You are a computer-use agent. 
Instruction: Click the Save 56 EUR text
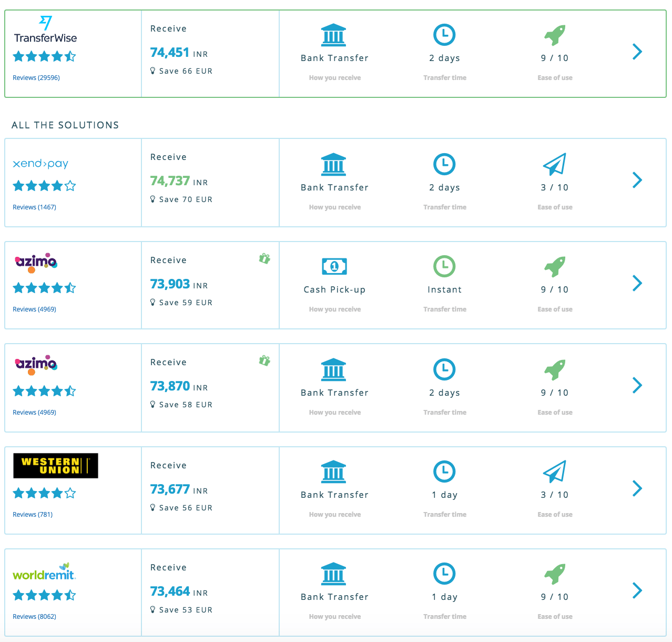186,508
